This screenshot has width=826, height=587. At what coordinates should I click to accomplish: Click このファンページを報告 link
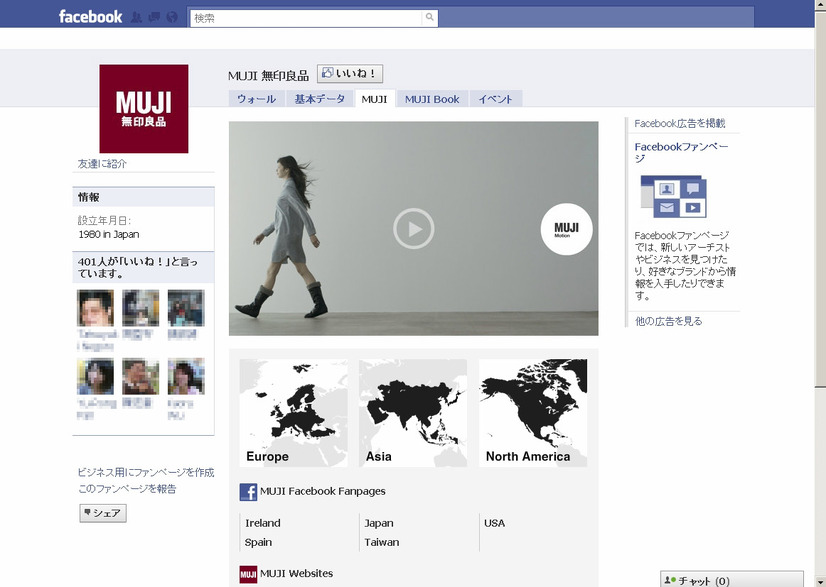pyautogui.click(x=127, y=488)
